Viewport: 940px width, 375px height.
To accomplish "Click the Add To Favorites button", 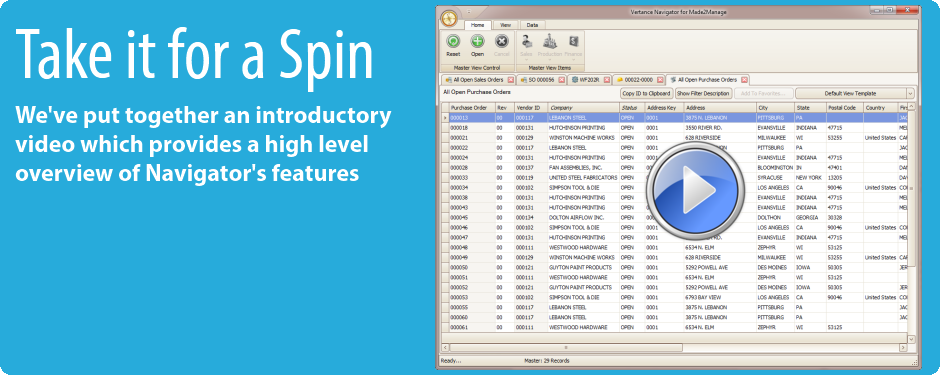I will click(763, 93).
